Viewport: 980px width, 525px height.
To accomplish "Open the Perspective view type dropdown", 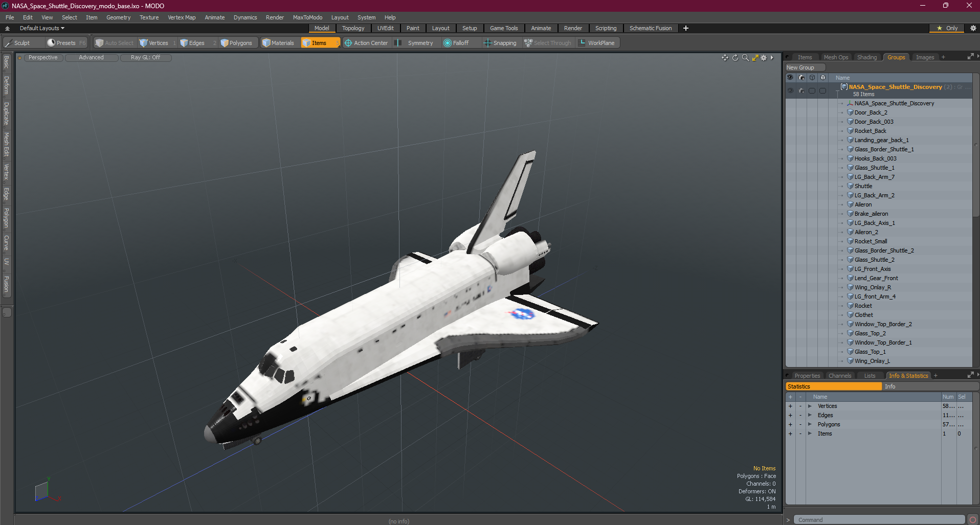I will (43, 58).
